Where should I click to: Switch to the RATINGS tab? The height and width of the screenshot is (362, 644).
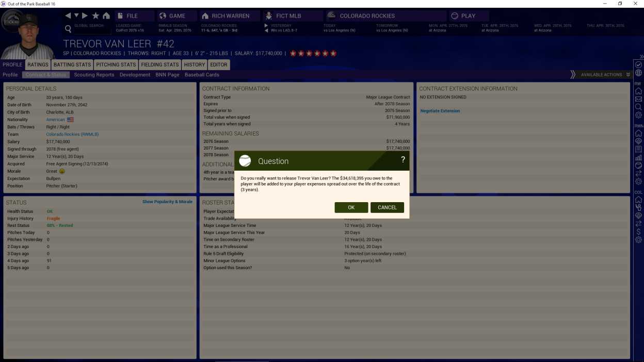click(38, 65)
